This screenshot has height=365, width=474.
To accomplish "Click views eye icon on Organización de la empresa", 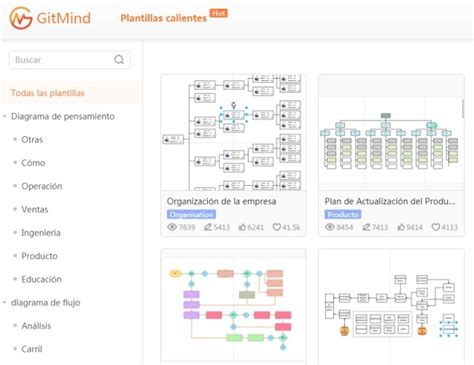I will tap(172, 227).
